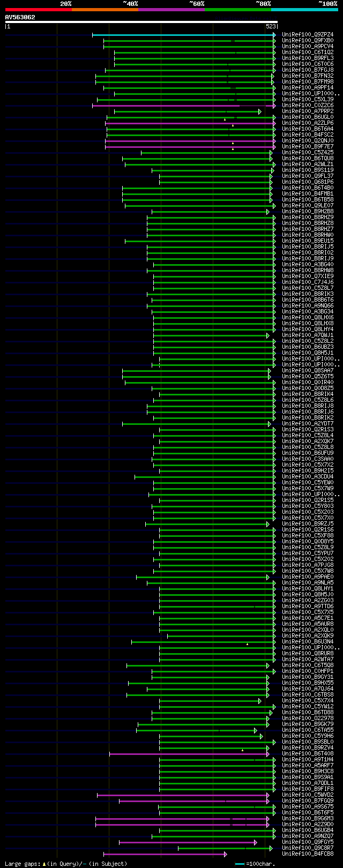
Task: Choose hit UniRef100_B9S119
Action: (x=308, y=170)
